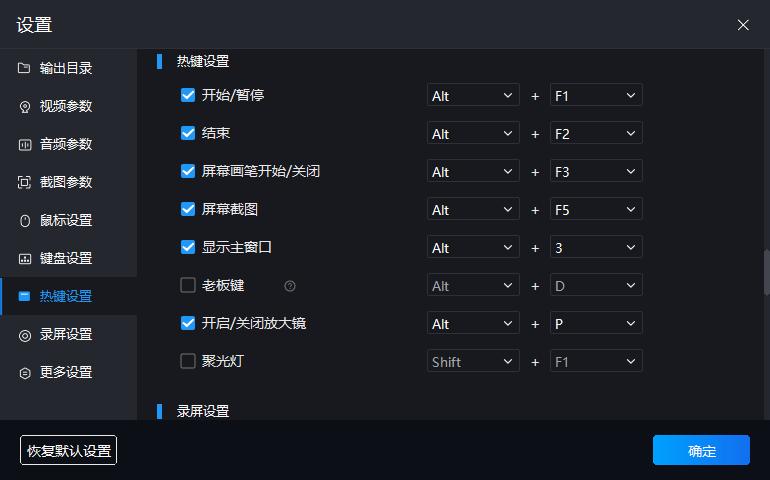Click the 截图参数 capture icon
Viewport: 770px width, 480px height.
click(25, 182)
